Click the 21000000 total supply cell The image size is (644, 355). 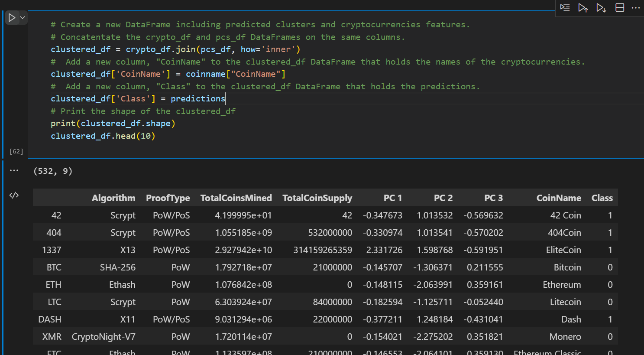point(333,267)
